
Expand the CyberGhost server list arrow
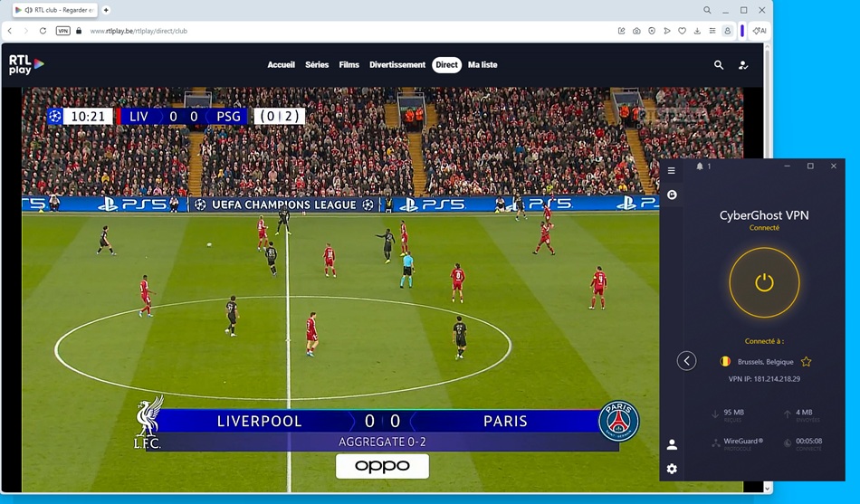pos(686,360)
